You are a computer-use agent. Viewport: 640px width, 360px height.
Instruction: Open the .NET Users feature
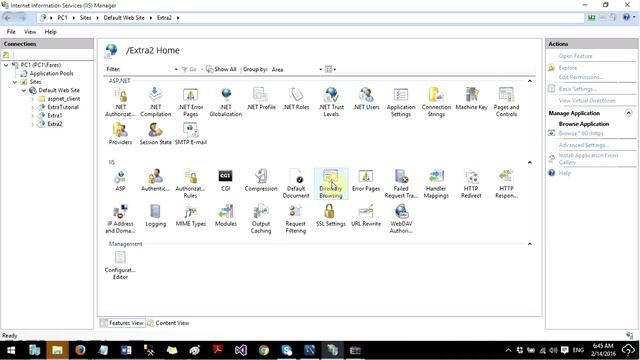tap(366, 99)
